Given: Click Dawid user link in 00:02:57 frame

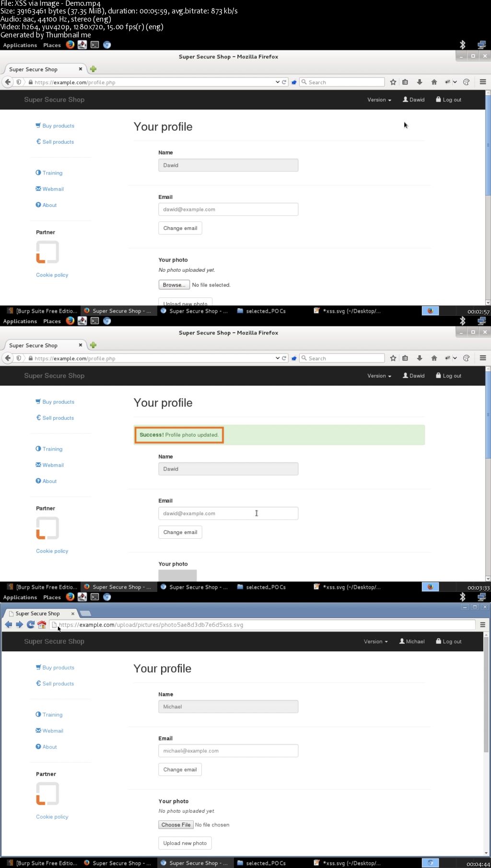Looking at the screenshot, I should 413,100.
